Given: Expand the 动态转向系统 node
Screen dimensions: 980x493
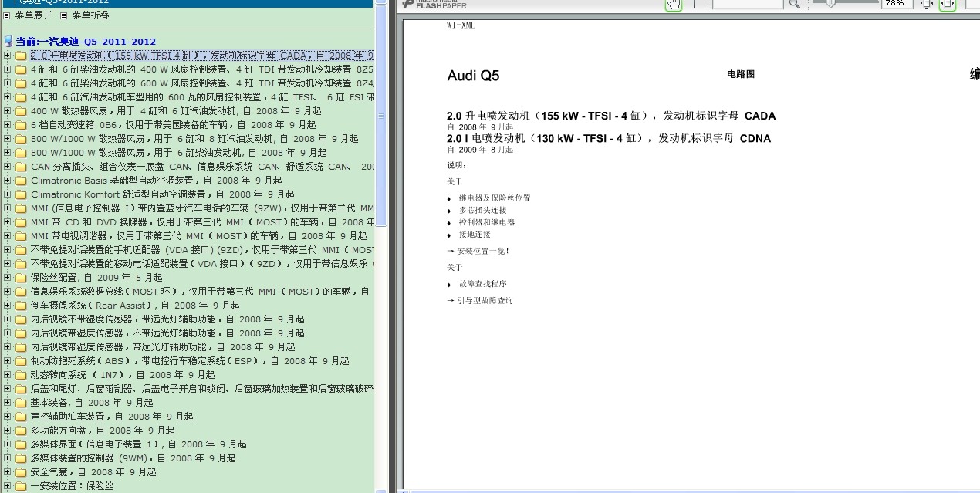Looking at the screenshot, I should (7, 375).
